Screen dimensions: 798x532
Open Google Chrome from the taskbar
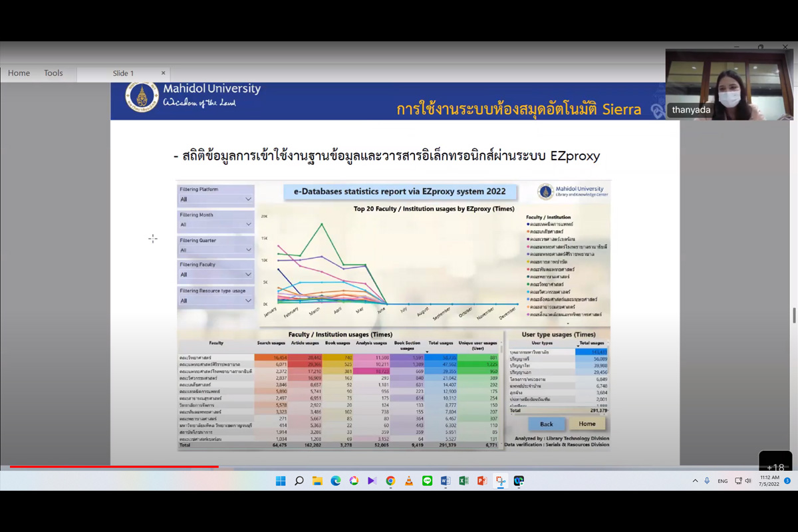pos(390,481)
